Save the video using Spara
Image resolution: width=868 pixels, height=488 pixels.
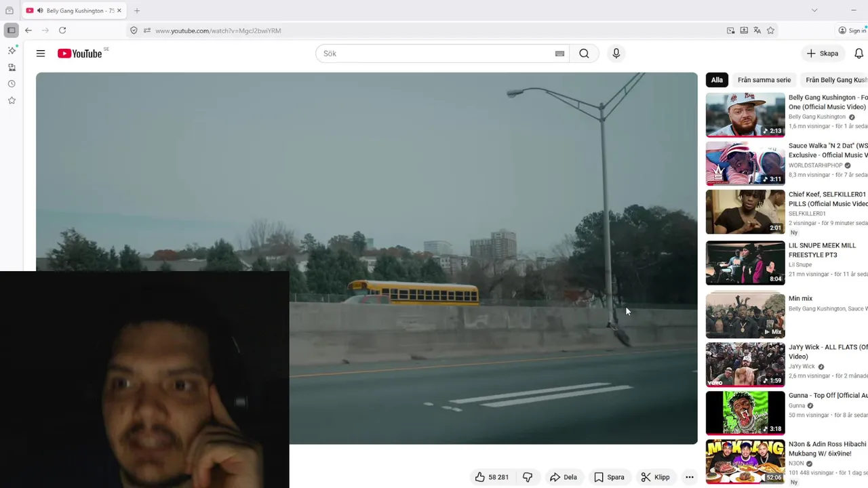pos(609,477)
